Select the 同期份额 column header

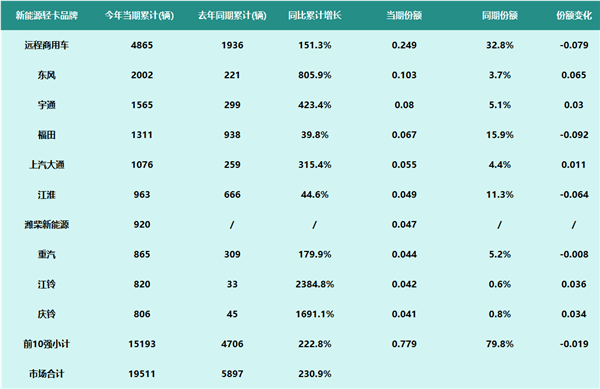(500, 15)
